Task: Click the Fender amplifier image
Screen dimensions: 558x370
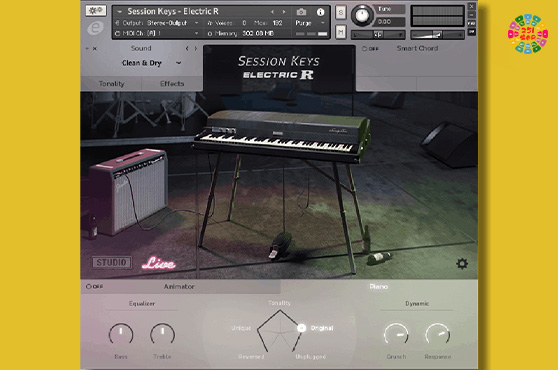Action: coord(128,192)
